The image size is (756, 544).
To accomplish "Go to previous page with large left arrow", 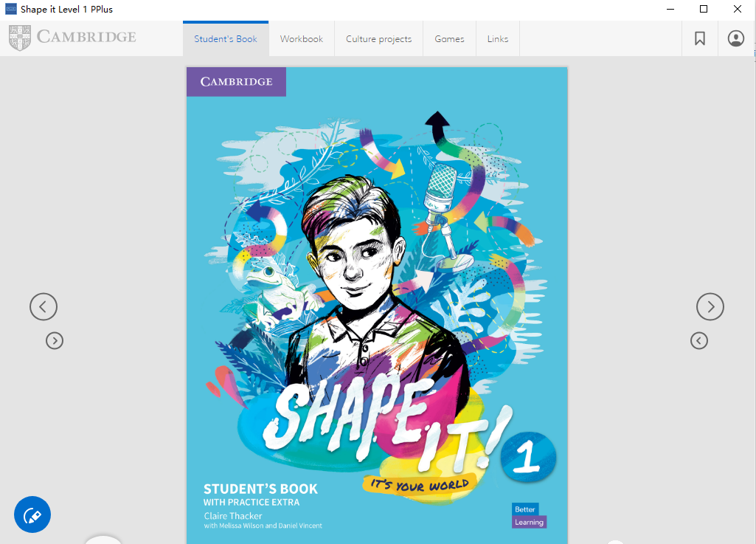I will click(44, 306).
